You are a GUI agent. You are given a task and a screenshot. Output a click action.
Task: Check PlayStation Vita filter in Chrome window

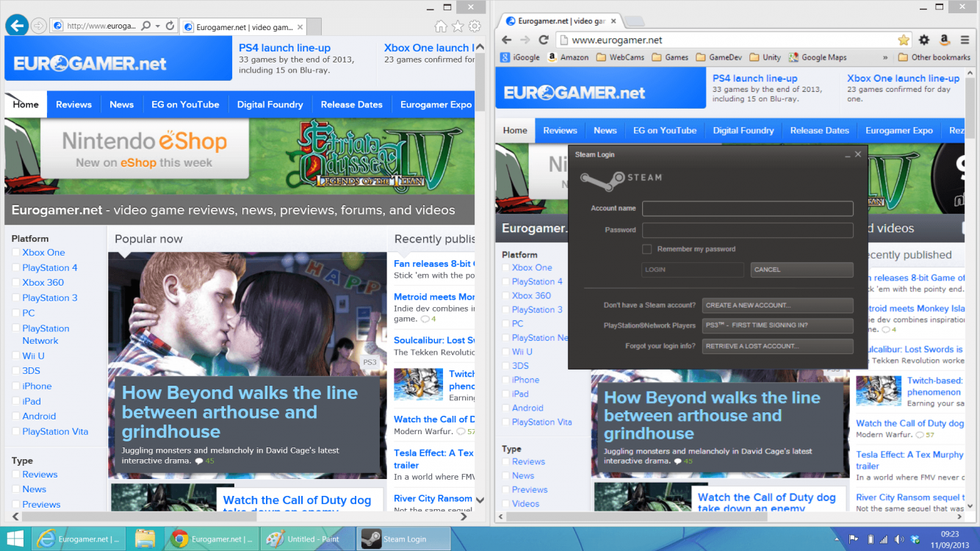505,422
